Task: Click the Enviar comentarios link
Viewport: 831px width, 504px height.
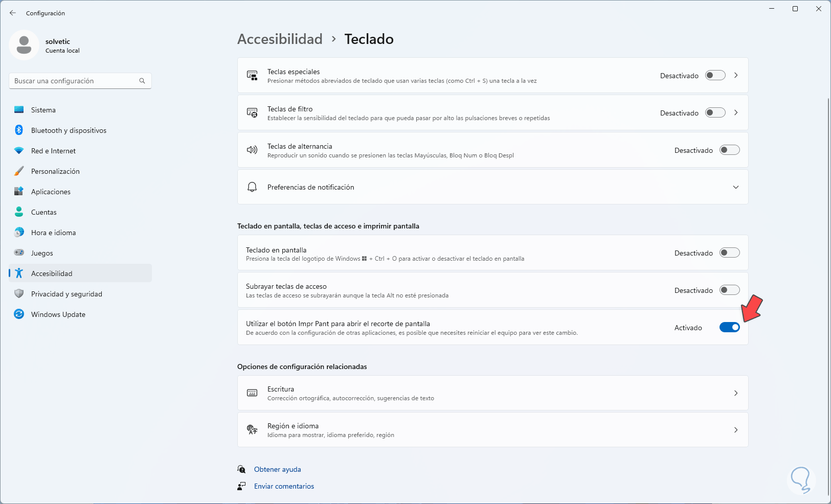Action: coord(284,486)
